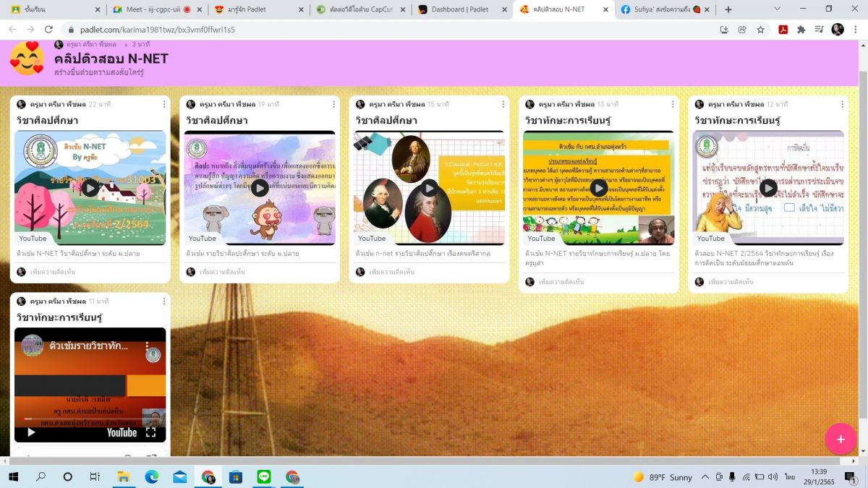Open the browser Extensions puzzle icon
This screenshot has width=868, height=488.
click(x=801, y=30)
